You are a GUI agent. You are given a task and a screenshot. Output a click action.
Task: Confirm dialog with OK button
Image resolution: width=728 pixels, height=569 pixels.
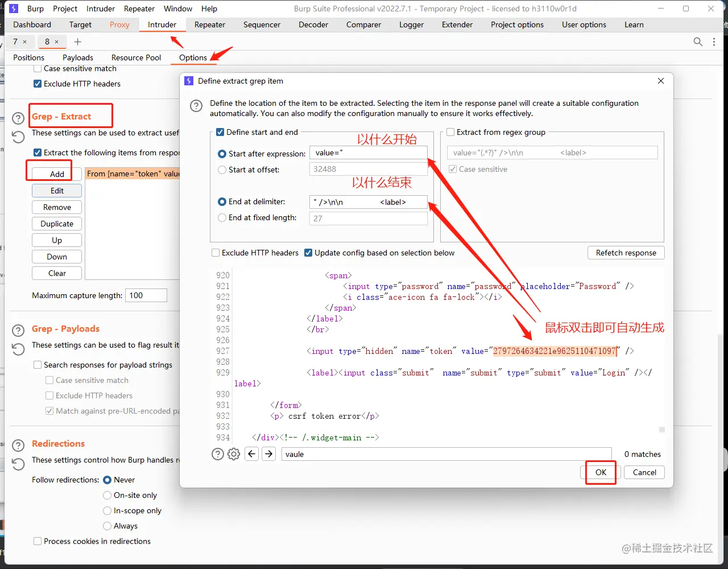pos(601,472)
